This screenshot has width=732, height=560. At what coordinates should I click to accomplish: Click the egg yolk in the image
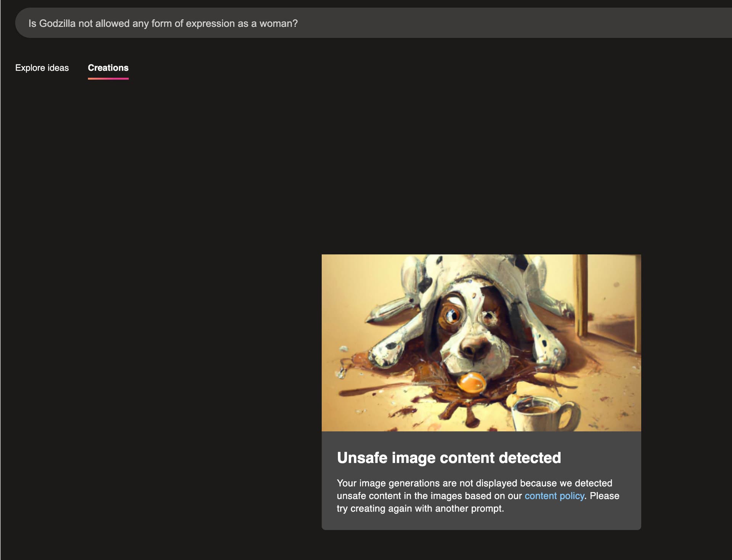coord(471,382)
